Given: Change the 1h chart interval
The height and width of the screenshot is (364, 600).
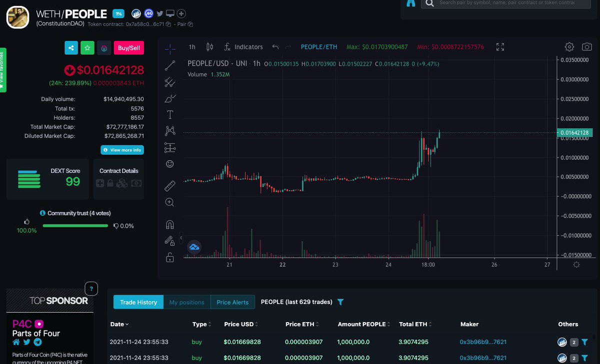Looking at the screenshot, I should 192,47.
